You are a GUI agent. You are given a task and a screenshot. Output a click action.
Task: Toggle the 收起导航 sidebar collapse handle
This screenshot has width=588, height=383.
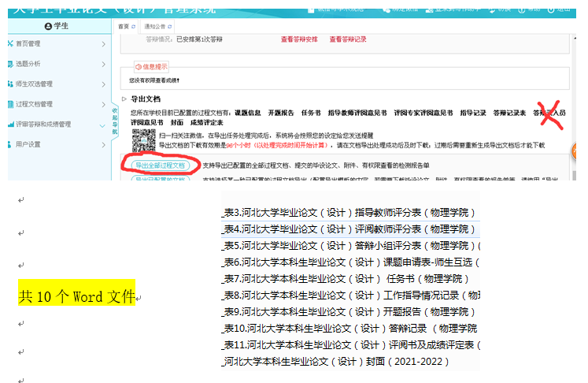[x=114, y=121]
